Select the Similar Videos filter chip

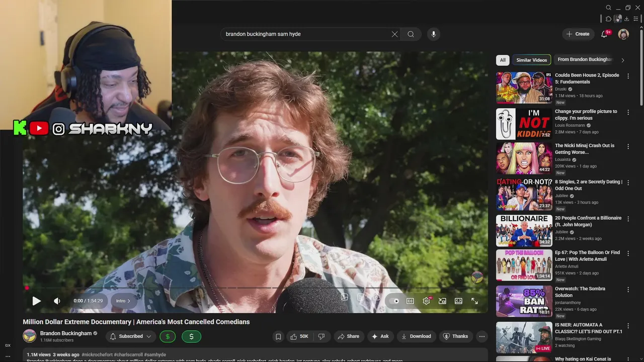(532, 60)
